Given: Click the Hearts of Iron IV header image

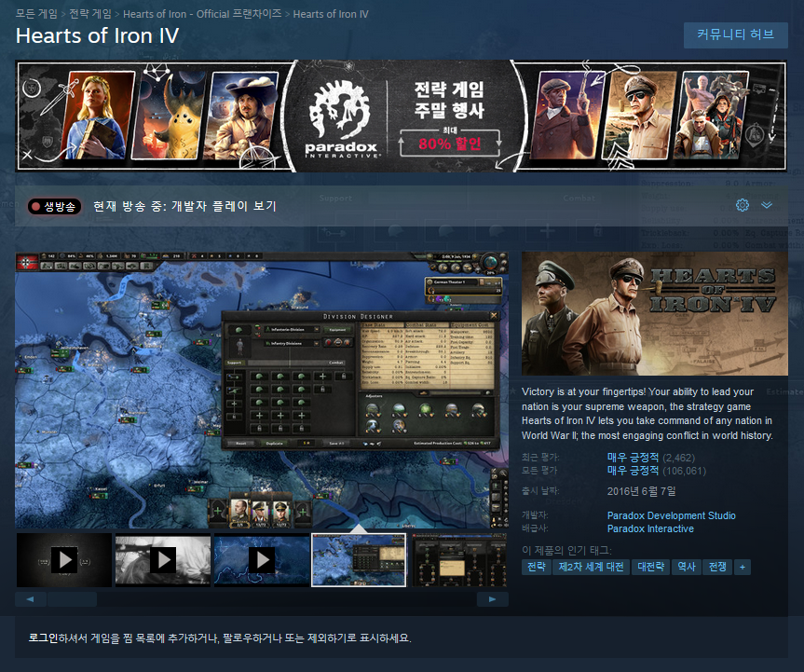Looking at the screenshot, I should pyautogui.click(x=655, y=313).
